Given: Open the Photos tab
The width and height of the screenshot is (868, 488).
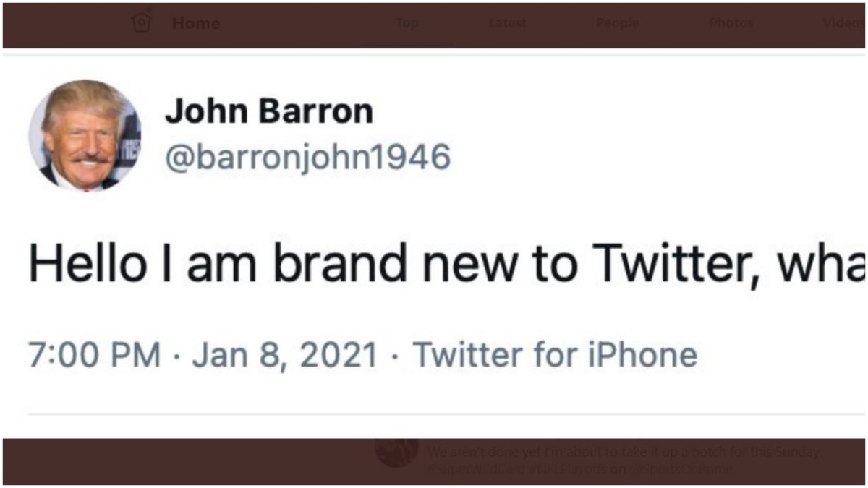Looking at the screenshot, I should pyautogui.click(x=731, y=23).
